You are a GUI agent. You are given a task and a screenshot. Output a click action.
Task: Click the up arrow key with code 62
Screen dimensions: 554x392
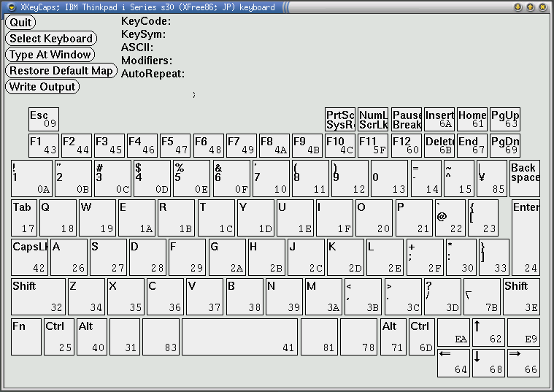point(488,333)
